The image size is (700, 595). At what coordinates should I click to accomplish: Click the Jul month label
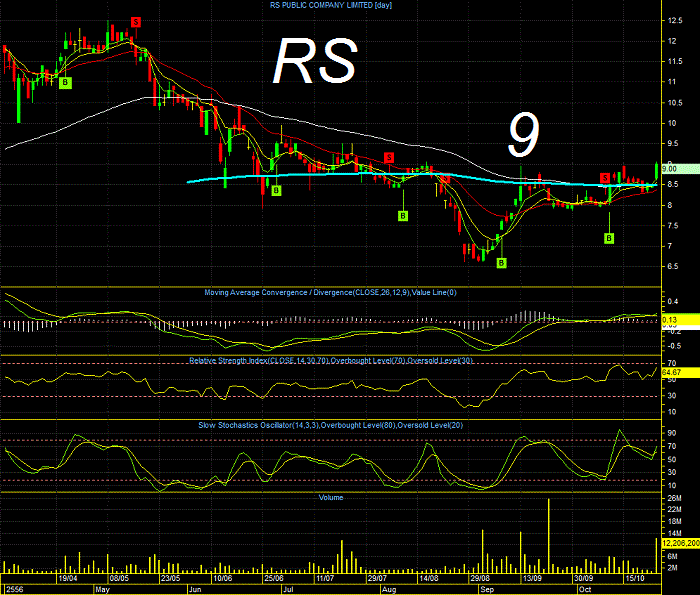pos(288,589)
